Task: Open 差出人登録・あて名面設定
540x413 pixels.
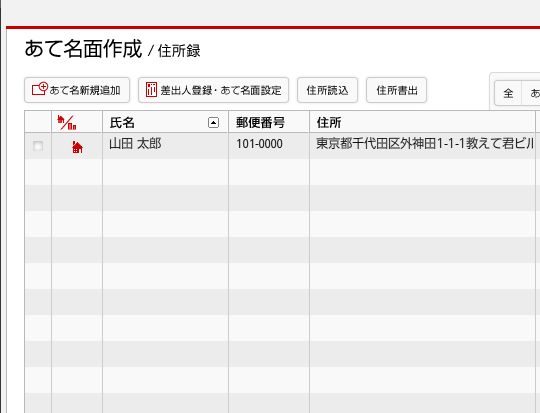Action: coord(213,90)
